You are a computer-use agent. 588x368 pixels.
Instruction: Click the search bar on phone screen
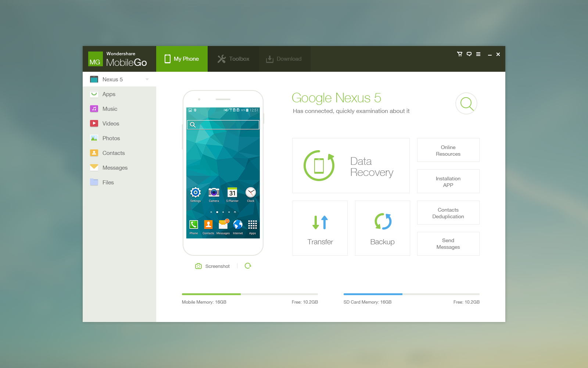[x=223, y=125]
